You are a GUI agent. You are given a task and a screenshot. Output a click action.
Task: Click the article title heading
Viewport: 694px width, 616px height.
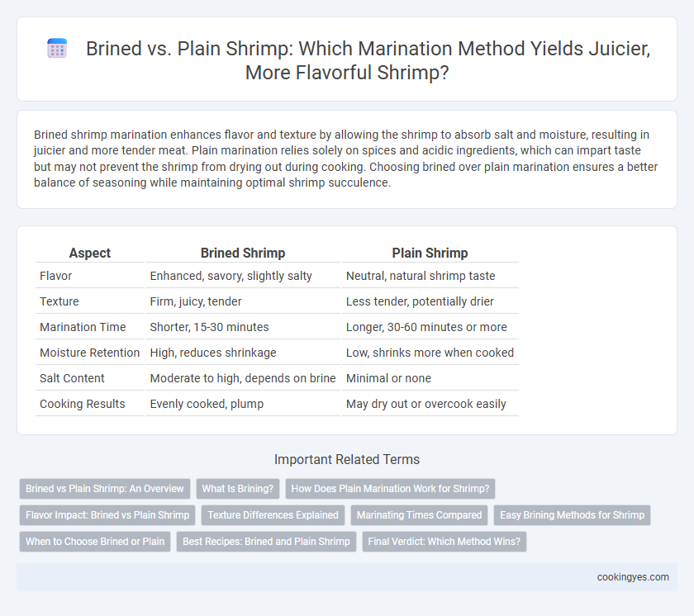coord(368,60)
